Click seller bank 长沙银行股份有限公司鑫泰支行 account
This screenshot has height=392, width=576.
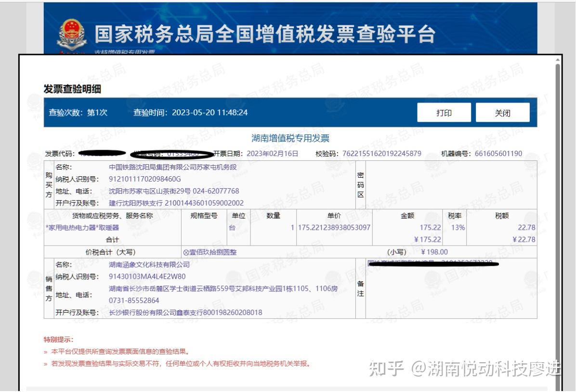coord(185,313)
